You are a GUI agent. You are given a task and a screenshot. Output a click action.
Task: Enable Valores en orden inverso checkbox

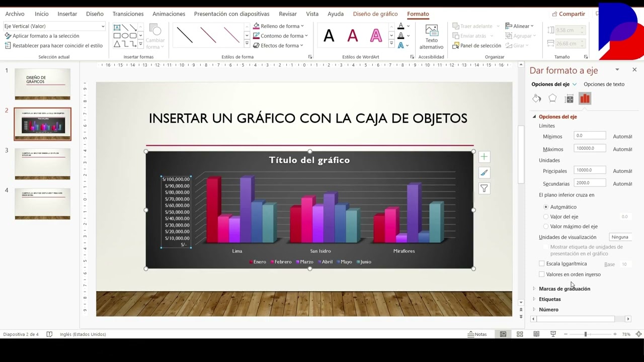541,275
